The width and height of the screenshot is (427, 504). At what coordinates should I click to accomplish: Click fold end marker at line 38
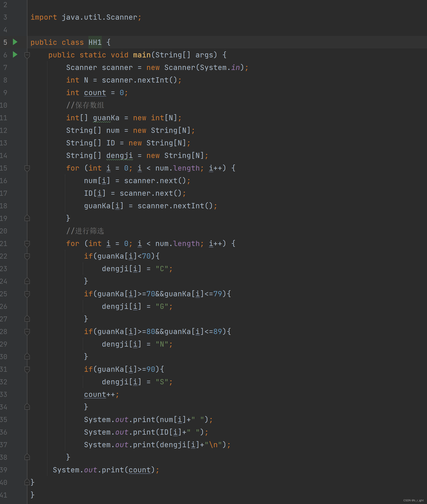coord(27,457)
